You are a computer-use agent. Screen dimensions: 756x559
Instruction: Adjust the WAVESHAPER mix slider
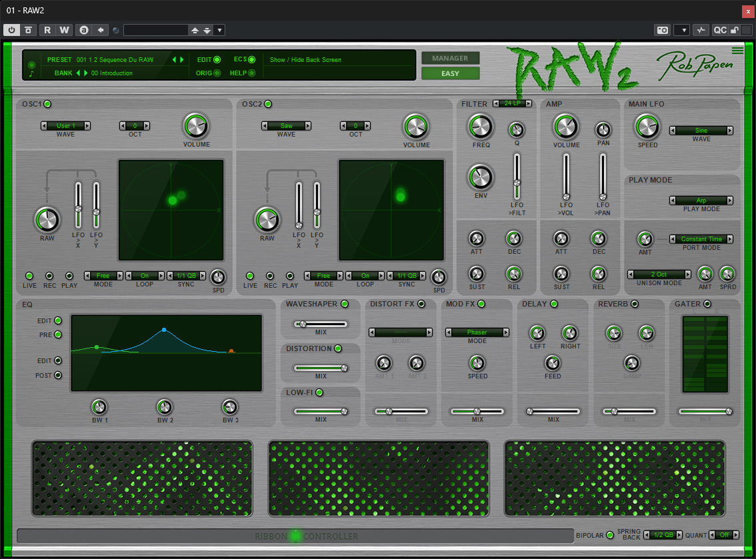[x=321, y=324]
